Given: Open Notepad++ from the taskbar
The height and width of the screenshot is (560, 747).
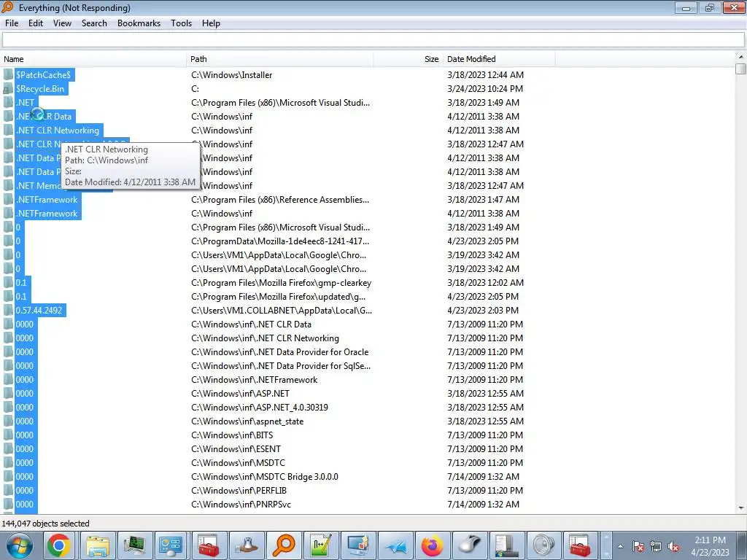Looking at the screenshot, I should point(321,545).
